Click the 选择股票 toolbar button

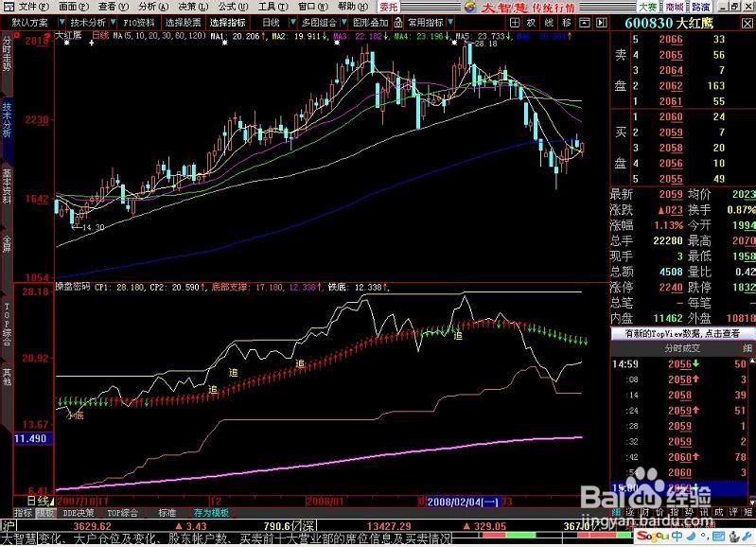click(x=184, y=22)
